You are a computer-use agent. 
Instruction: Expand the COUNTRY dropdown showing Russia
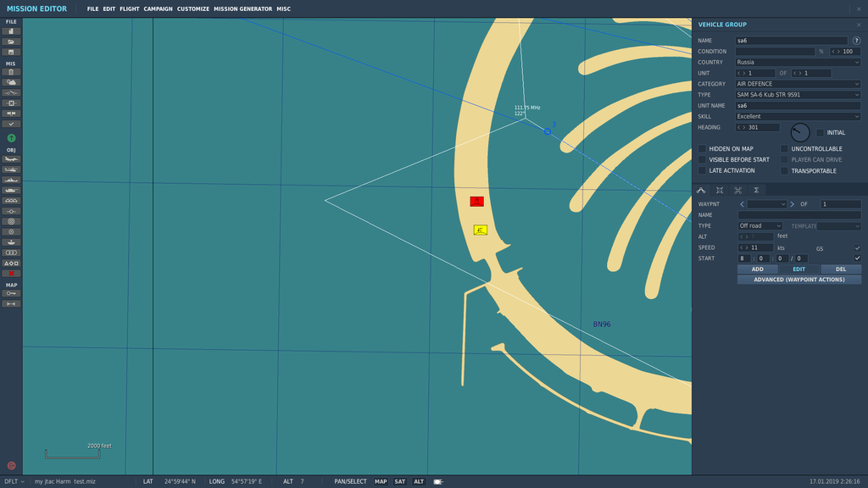(798, 62)
